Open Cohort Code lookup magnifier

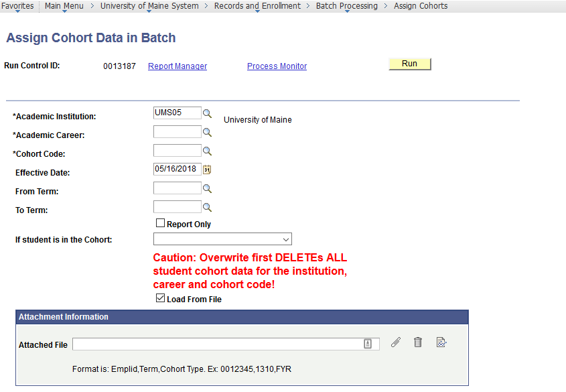click(207, 151)
